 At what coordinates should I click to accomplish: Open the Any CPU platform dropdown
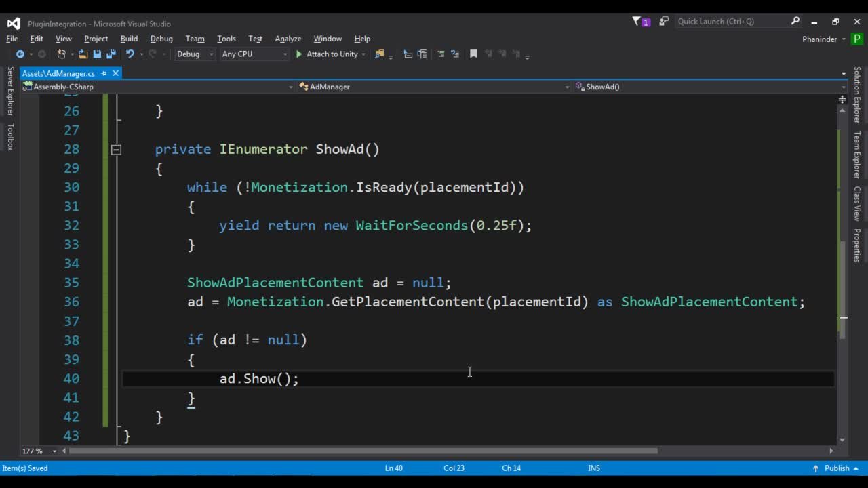[x=254, y=54]
